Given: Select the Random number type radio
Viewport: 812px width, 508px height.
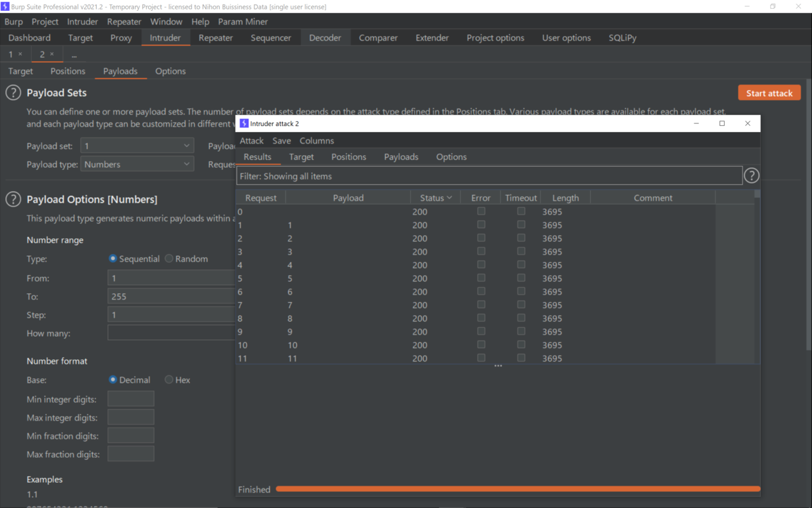Looking at the screenshot, I should point(169,259).
